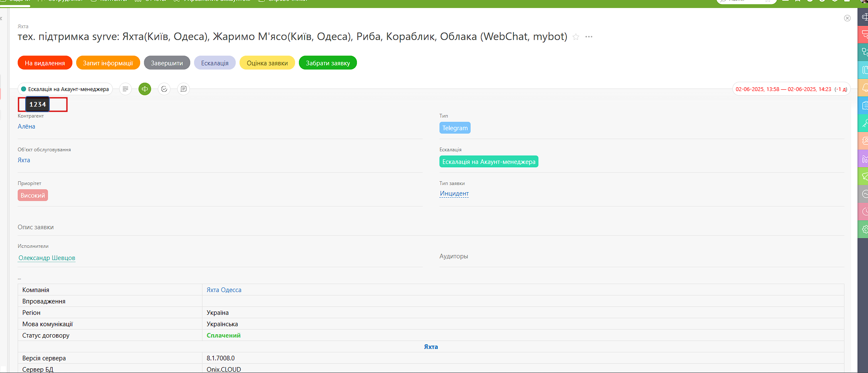
Task: Select the server version '8.1.7008.0'
Action: (x=221, y=358)
